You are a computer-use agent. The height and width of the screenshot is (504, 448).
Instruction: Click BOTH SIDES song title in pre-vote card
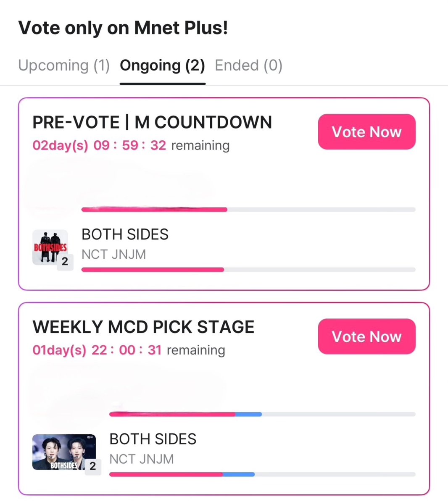click(125, 234)
